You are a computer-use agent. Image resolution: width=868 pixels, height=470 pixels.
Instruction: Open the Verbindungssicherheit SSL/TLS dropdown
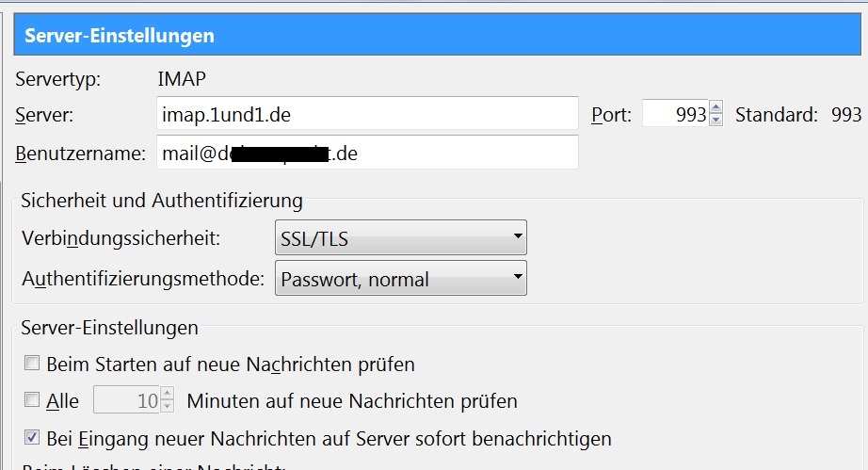click(x=400, y=239)
